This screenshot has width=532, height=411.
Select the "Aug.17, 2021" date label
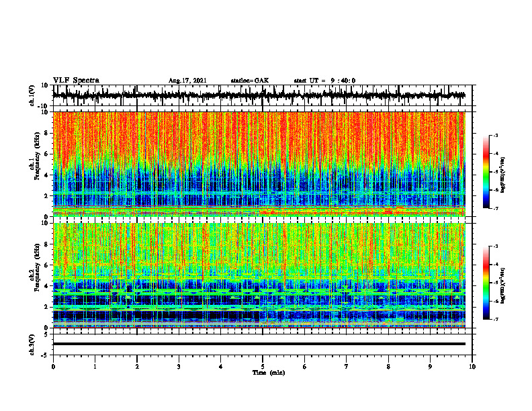click(x=187, y=81)
